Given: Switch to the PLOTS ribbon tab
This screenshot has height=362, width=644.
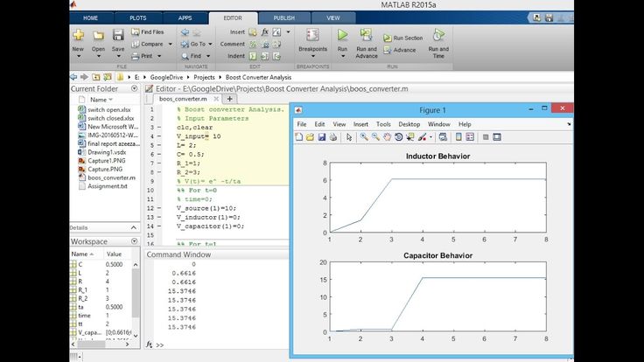Looking at the screenshot, I should point(137,17).
